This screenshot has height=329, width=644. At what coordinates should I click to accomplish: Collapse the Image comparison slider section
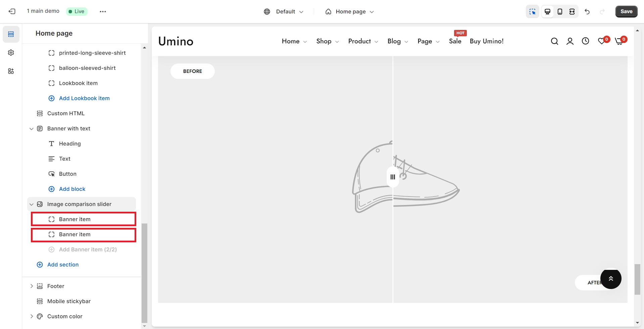pos(32,204)
